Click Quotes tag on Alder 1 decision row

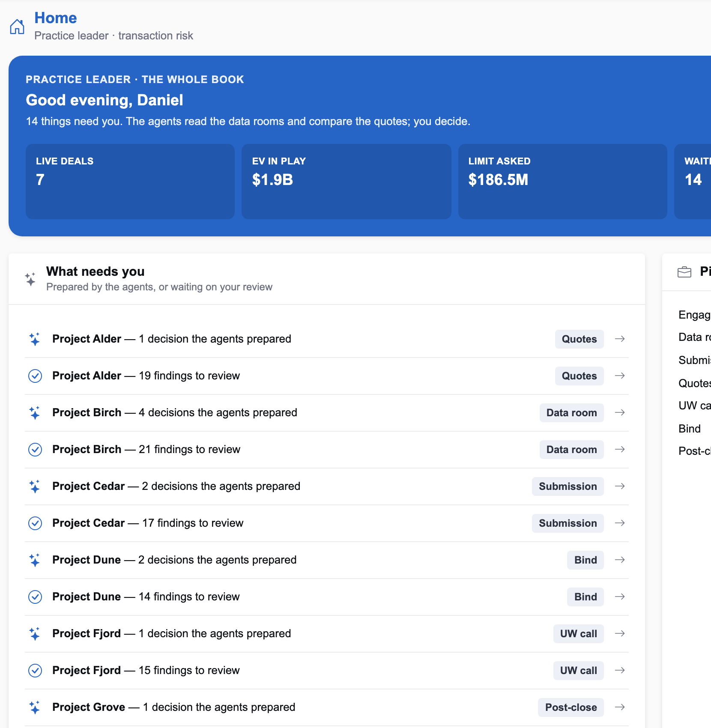(x=579, y=339)
